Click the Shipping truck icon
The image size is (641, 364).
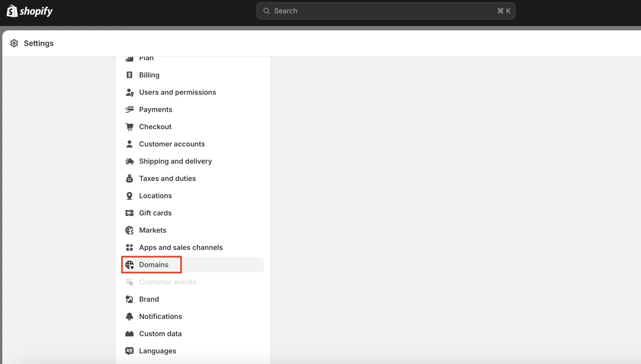click(x=130, y=161)
